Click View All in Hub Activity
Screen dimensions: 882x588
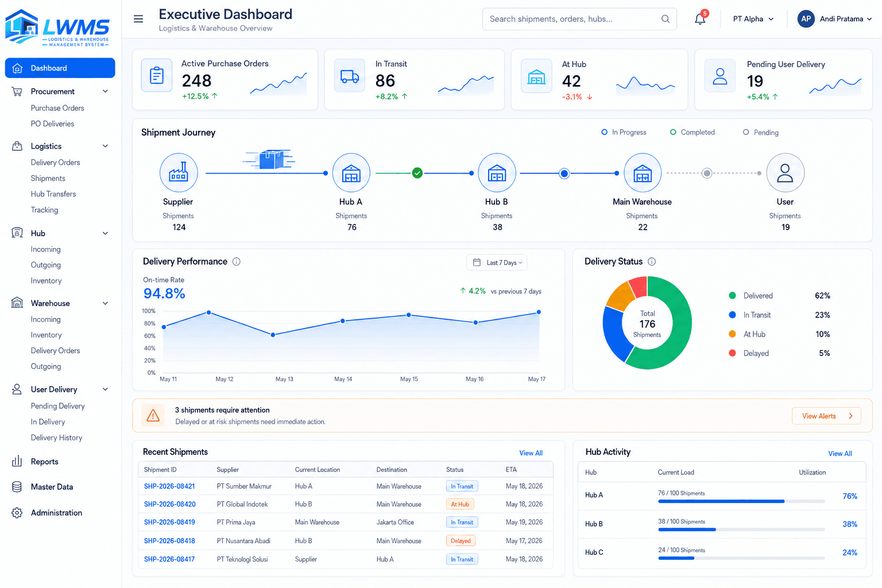point(840,454)
